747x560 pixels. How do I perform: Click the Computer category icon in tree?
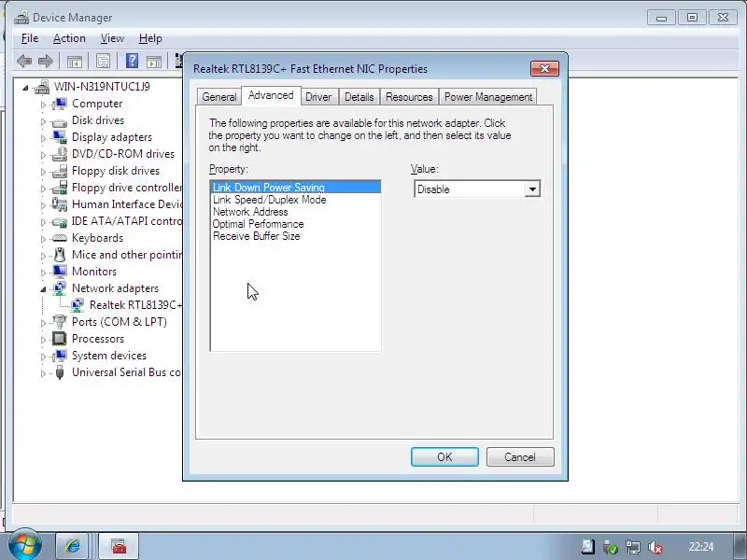click(x=60, y=104)
